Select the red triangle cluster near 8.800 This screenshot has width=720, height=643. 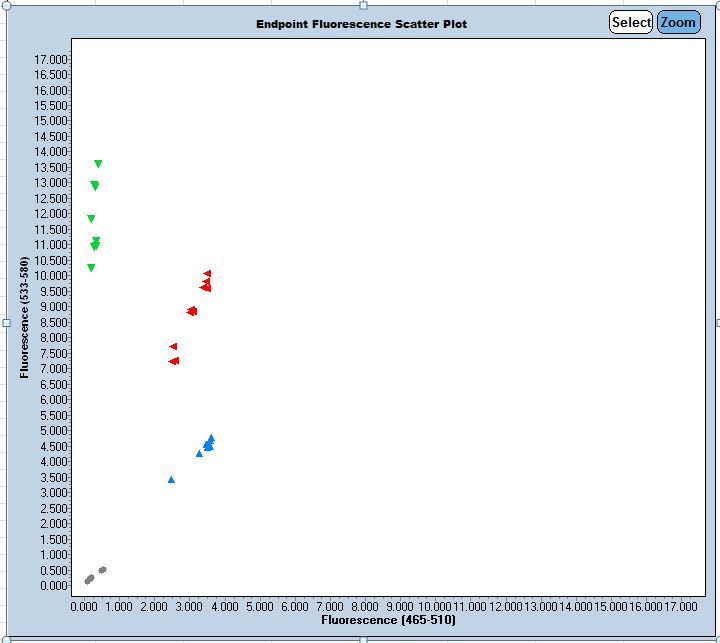click(x=192, y=311)
